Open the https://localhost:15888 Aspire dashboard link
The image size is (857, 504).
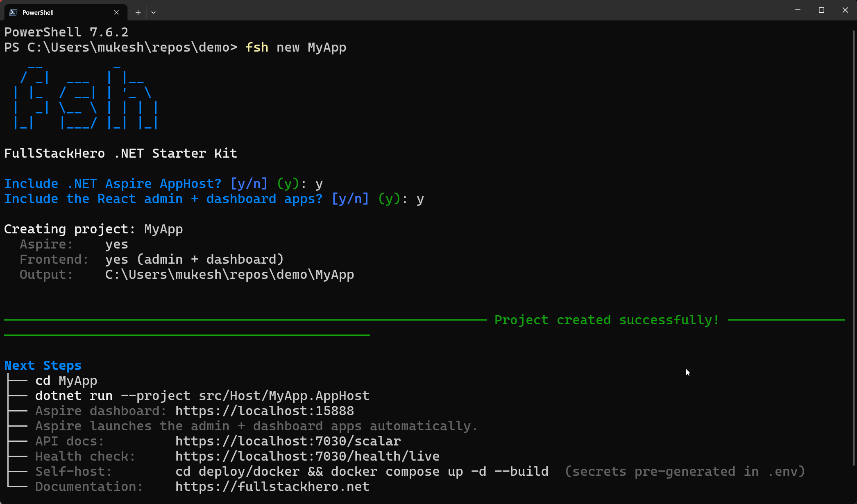(265, 411)
